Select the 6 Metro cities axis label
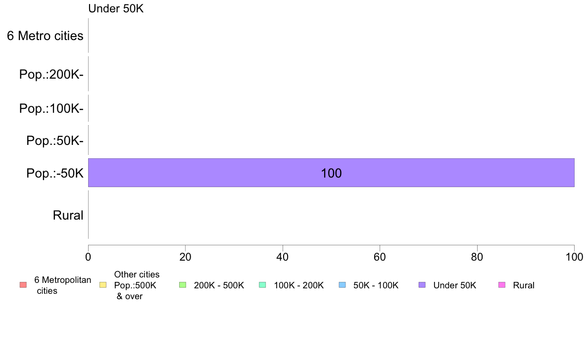 [x=45, y=36]
